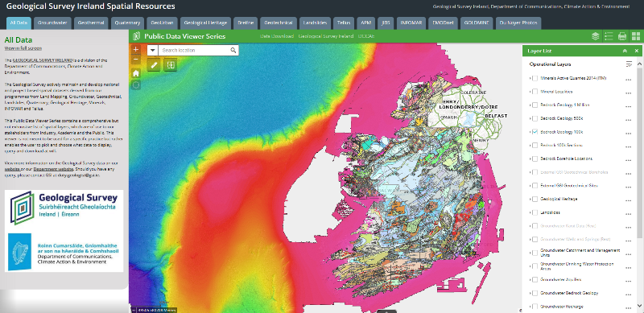The width and height of the screenshot is (644, 313).
Task: Open the basemap gallery grid icon
Action: tap(636, 36)
